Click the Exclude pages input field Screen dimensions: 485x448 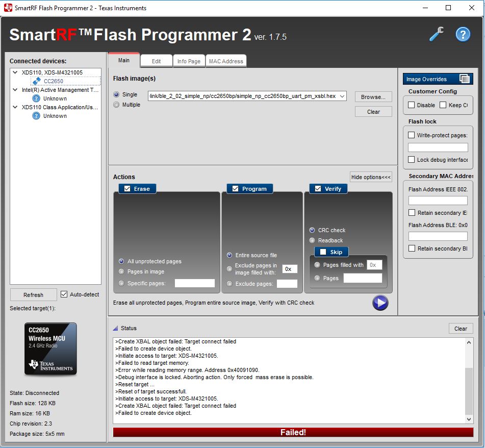[x=287, y=284]
